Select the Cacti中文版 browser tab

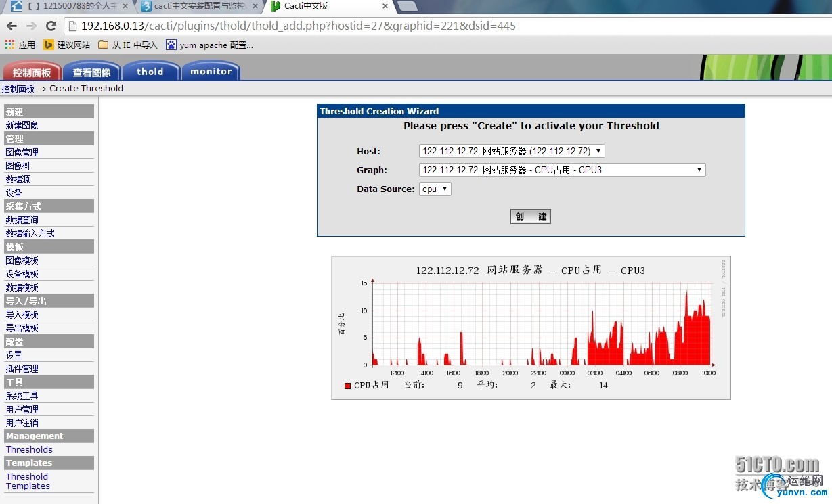(x=329, y=6)
